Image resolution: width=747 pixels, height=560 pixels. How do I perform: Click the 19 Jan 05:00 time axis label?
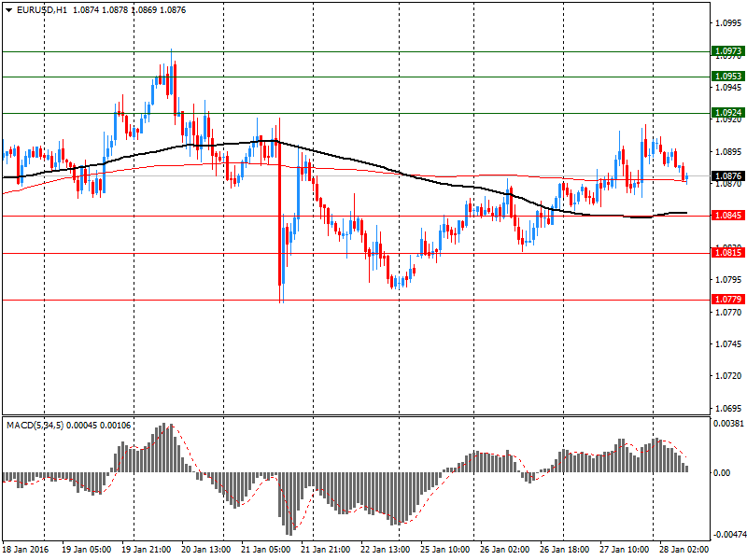click(86, 549)
